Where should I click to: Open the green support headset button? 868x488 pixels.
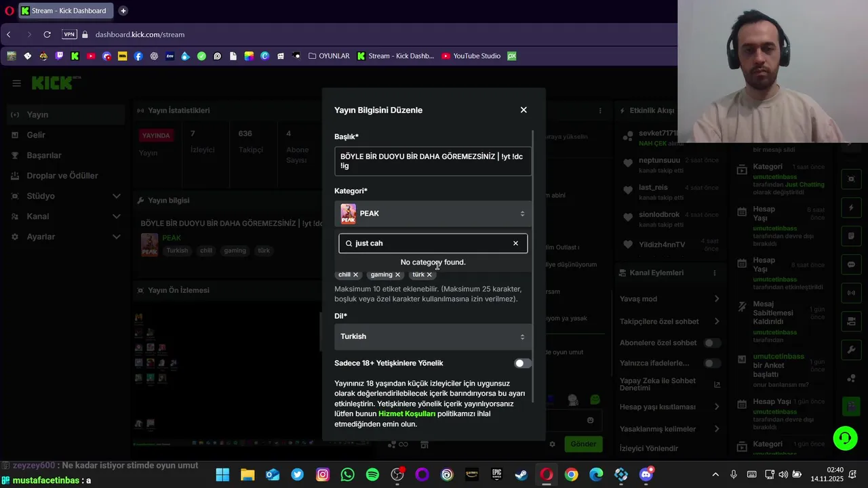(845, 438)
